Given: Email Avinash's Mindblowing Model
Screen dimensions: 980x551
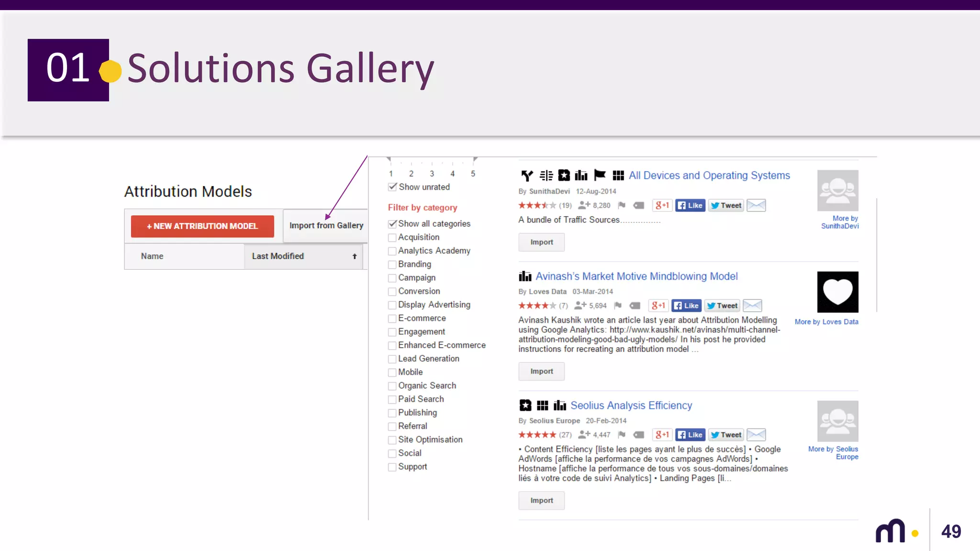Looking at the screenshot, I should (752, 306).
